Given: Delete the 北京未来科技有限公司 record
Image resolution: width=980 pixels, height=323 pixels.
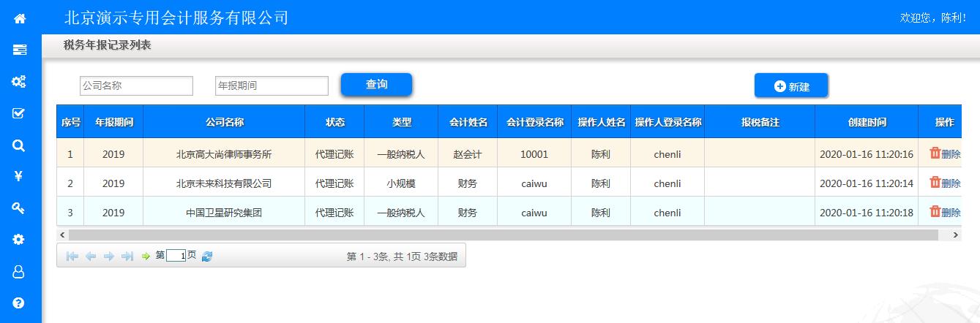Looking at the screenshot, I should (x=945, y=183).
